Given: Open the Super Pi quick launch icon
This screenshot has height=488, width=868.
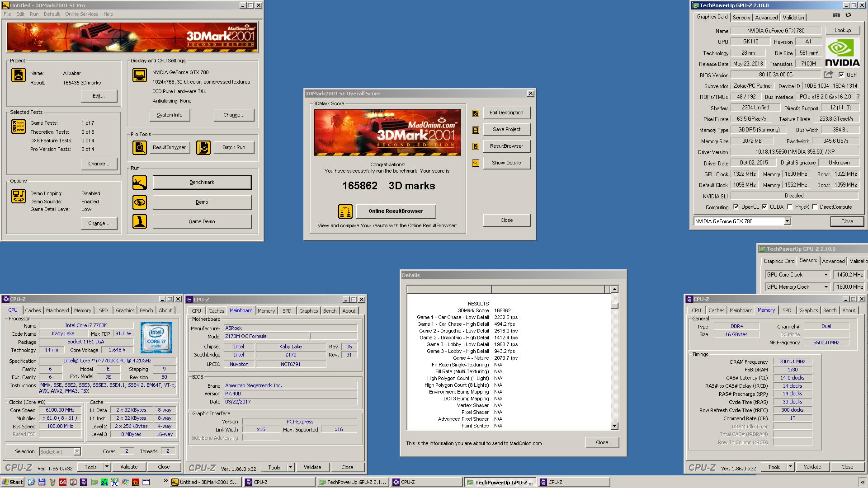Looking at the screenshot, I should click(115, 482).
